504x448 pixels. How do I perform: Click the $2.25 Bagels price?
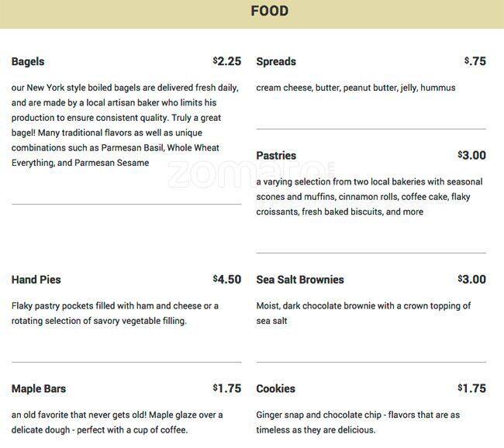(227, 61)
